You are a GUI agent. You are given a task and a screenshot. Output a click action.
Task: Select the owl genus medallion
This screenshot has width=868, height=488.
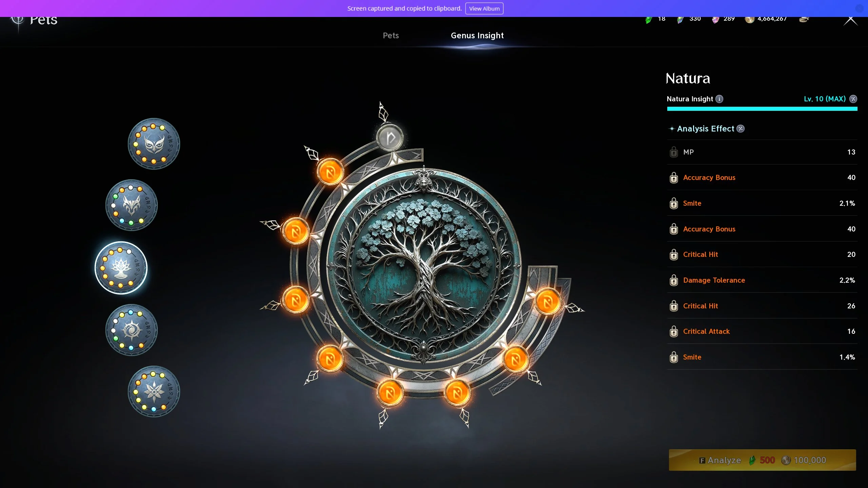click(154, 144)
